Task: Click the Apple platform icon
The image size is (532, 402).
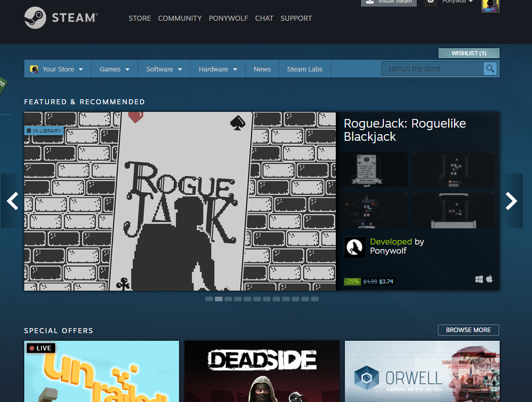Action: click(489, 279)
